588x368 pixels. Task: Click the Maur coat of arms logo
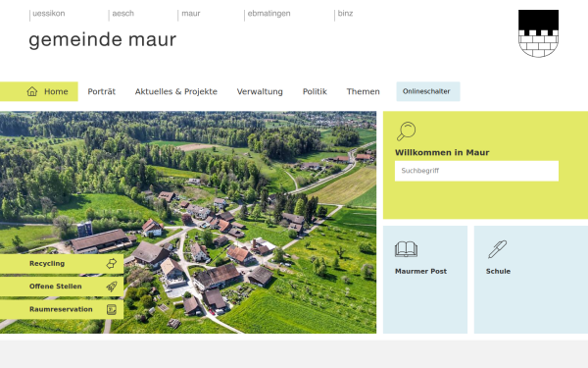tap(538, 33)
